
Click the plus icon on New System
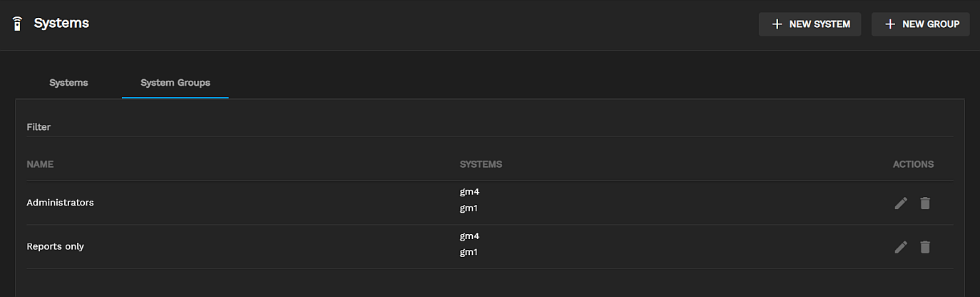777,24
